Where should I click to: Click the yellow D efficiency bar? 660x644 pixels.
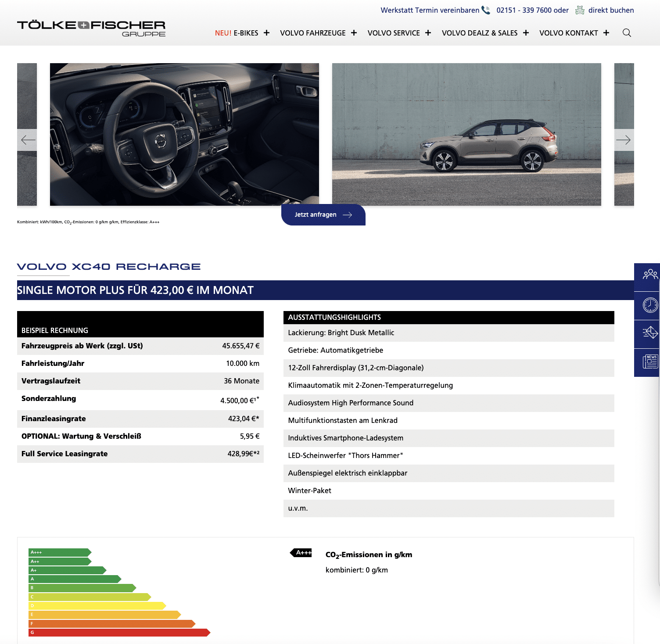click(x=97, y=606)
